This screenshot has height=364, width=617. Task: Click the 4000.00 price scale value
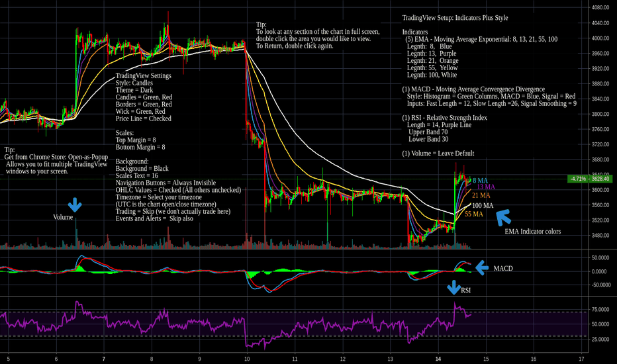[x=600, y=38]
